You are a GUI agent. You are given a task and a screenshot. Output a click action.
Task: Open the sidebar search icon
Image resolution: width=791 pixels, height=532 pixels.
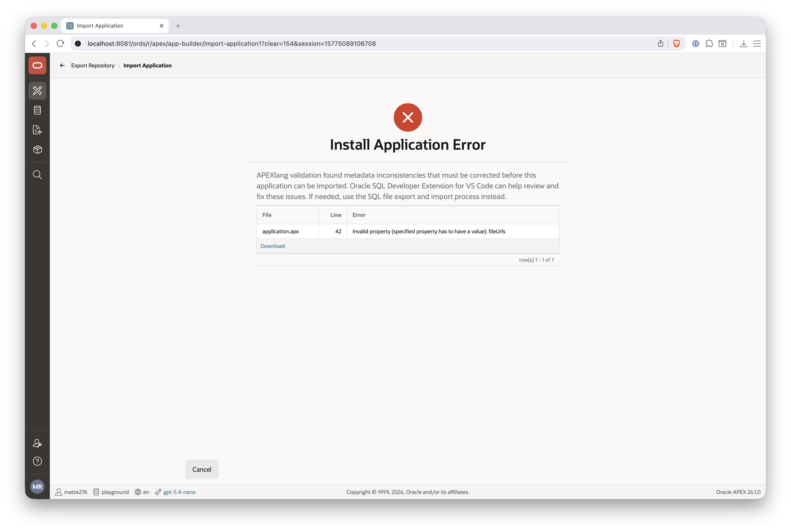[37, 175]
